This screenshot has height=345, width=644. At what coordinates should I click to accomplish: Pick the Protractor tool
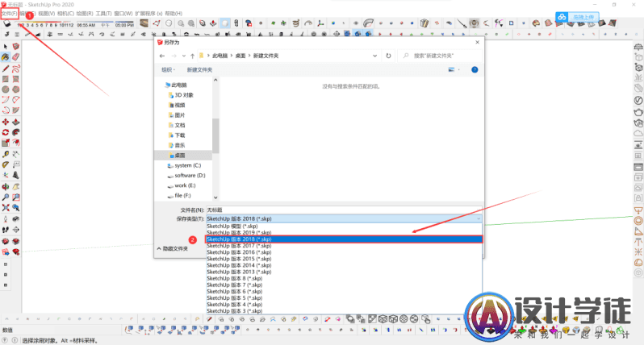[x=6, y=164]
